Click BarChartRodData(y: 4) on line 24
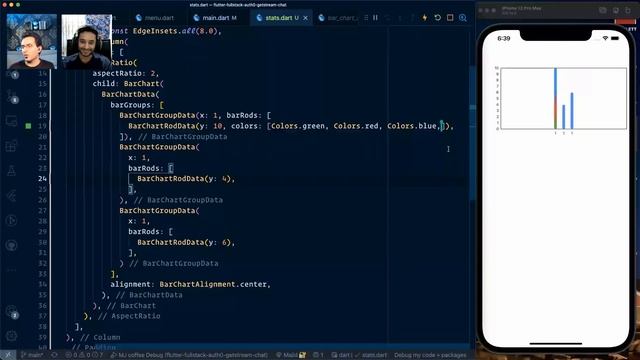Image resolution: width=640 pixels, height=360 pixels. pos(184,179)
